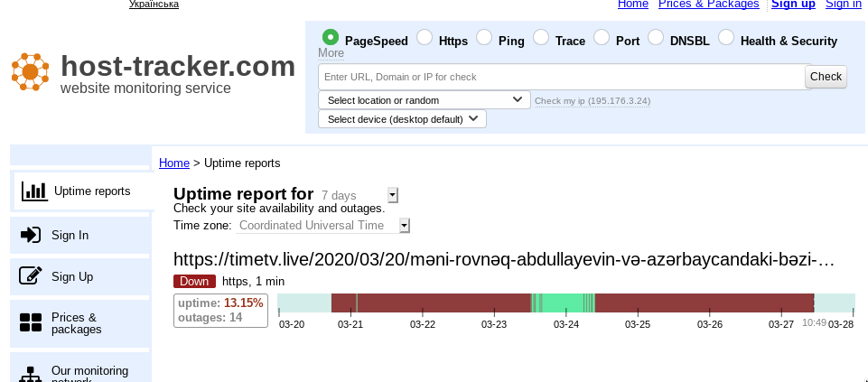Click the Sign In arrow icon

tap(31, 235)
